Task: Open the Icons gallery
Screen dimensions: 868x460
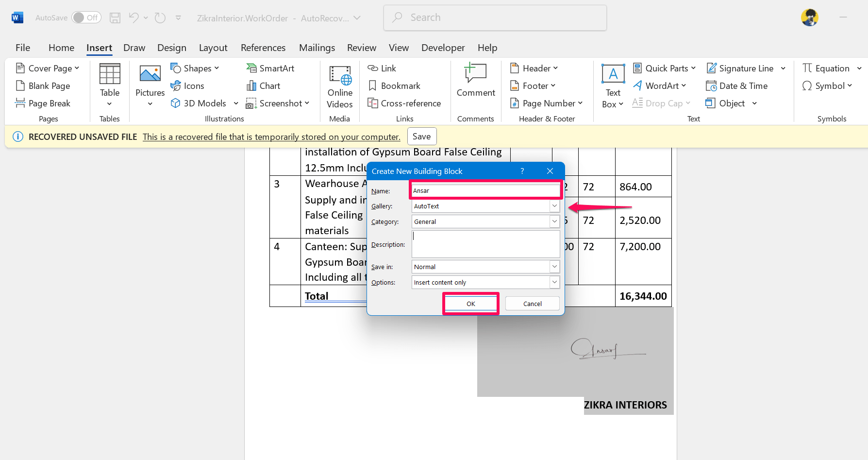Action: pyautogui.click(x=187, y=86)
